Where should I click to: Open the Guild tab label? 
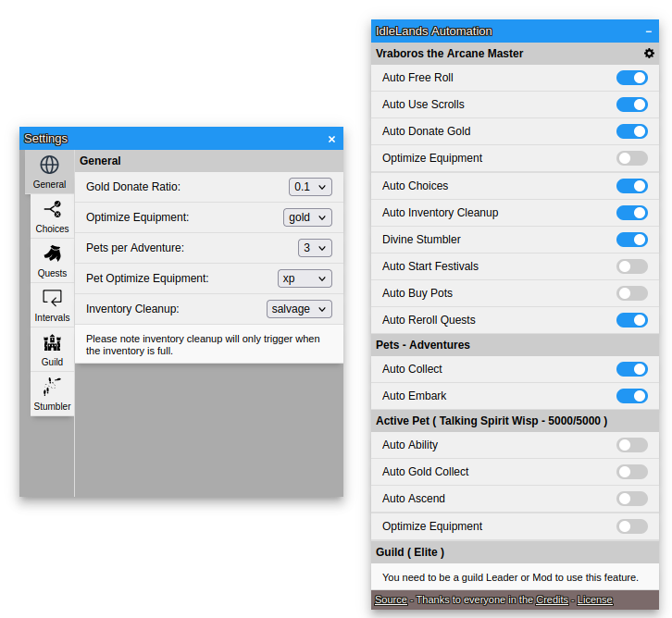point(52,362)
